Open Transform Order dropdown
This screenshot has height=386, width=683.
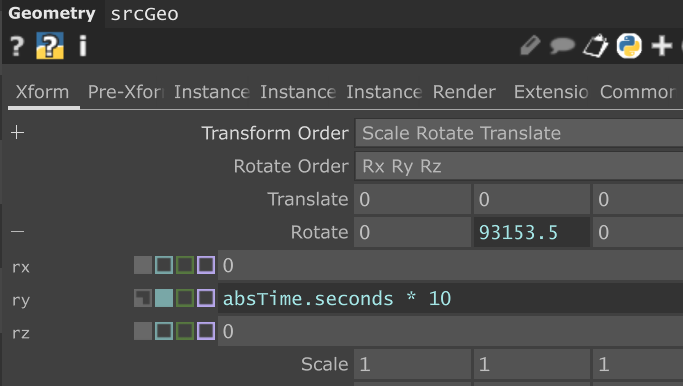coord(519,133)
